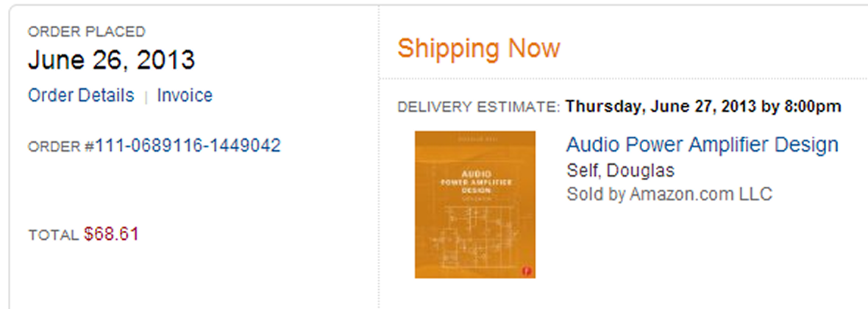The image size is (868, 309).
Task: Click the Shipping Now status heading
Action: (479, 48)
